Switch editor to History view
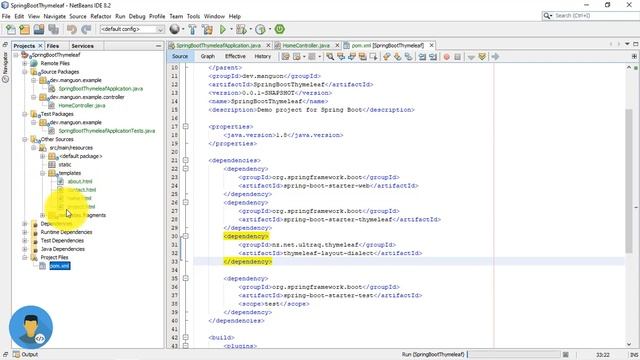The height and width of the screenshot is (360, 640). click(x=262, y=56)
